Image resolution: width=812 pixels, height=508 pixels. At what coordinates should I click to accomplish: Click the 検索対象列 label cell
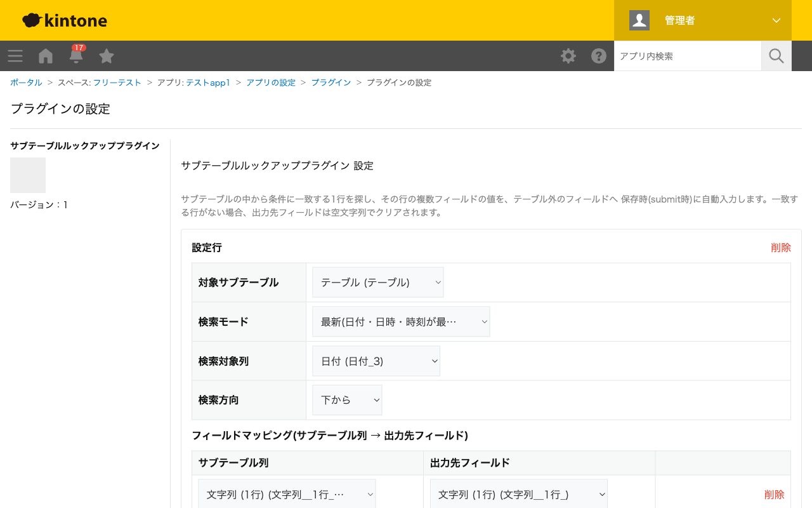click(x=249, y=361)
